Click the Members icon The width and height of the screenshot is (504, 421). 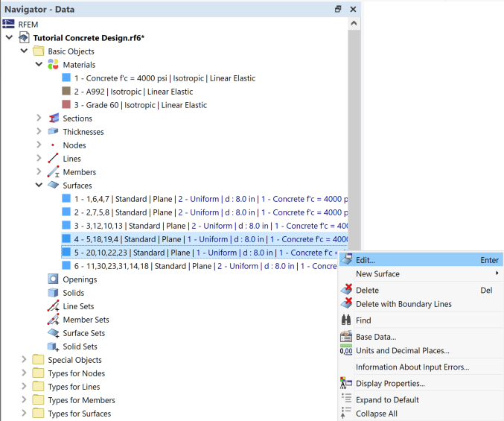[54, 171]
